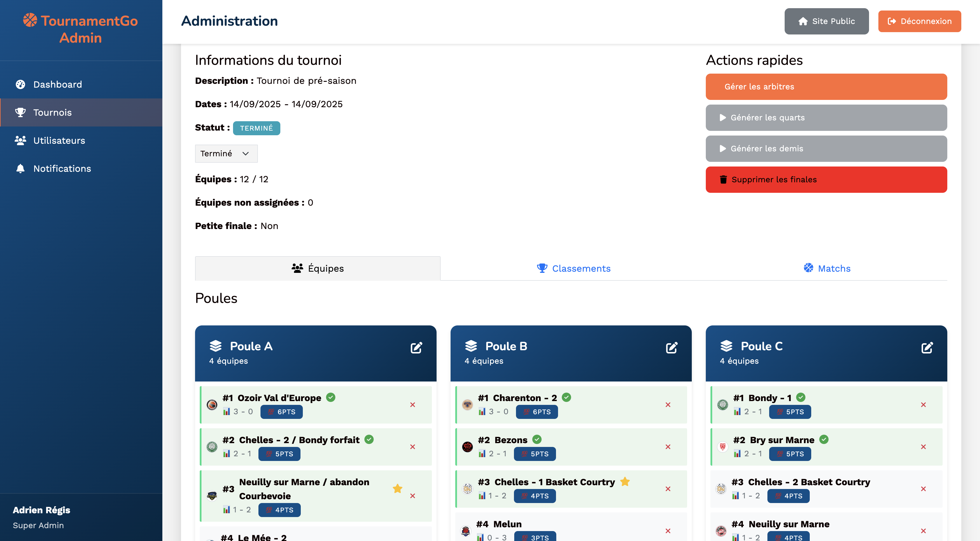Remove Charenton - 2 using the X icon

668,404
